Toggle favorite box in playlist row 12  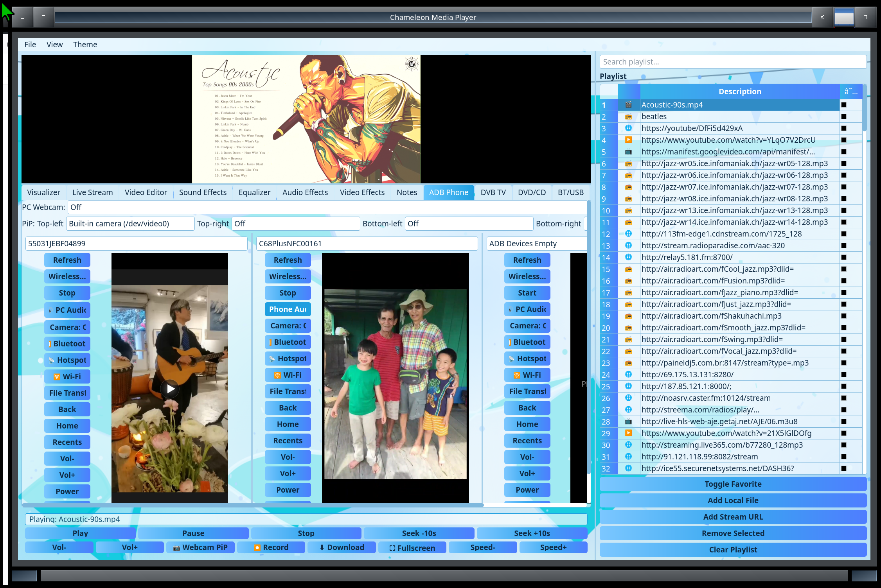[x=844, y=234]
